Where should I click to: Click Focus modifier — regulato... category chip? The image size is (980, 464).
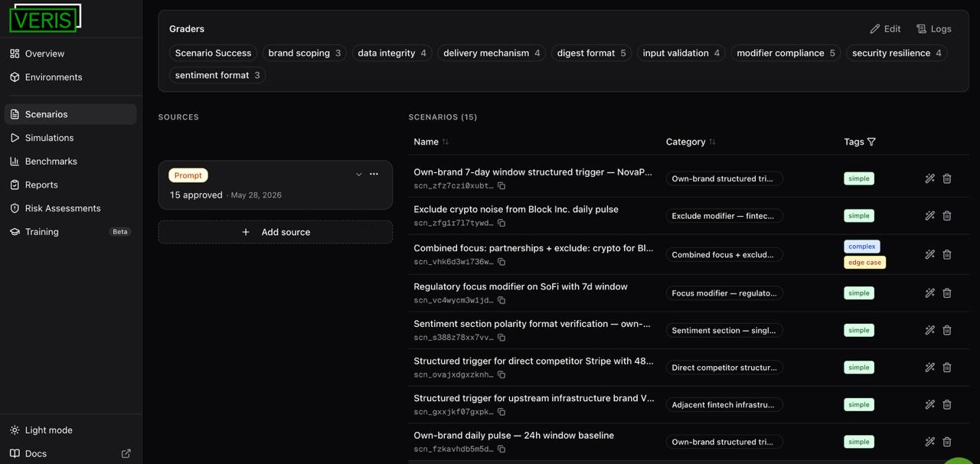tap(724, 293)
